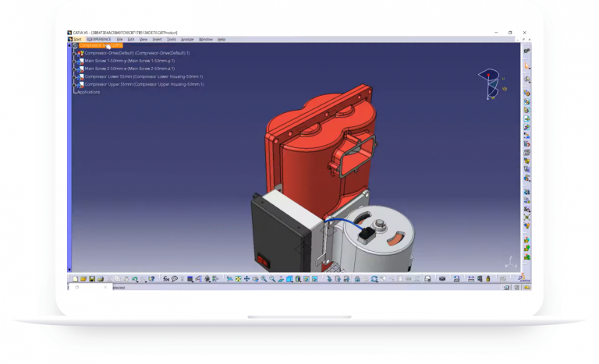
Task: Save using the floppy disk icon
Action: [91, 279]
